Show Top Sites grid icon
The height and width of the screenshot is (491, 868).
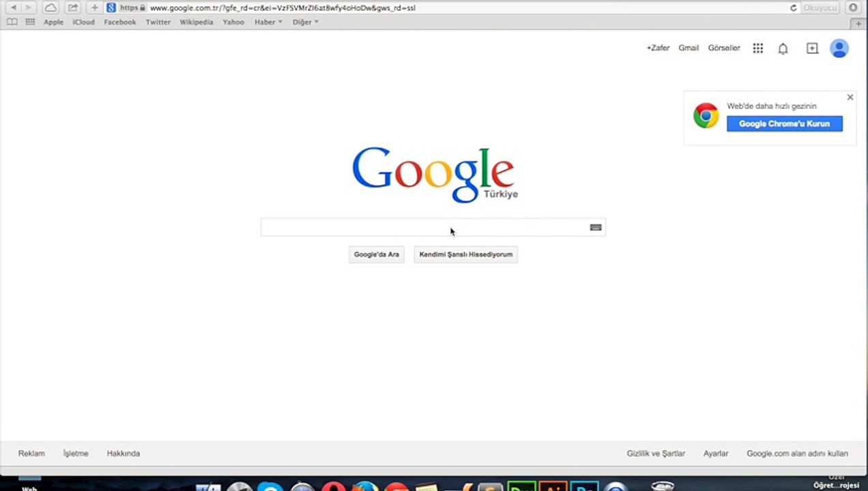(30, 22)
